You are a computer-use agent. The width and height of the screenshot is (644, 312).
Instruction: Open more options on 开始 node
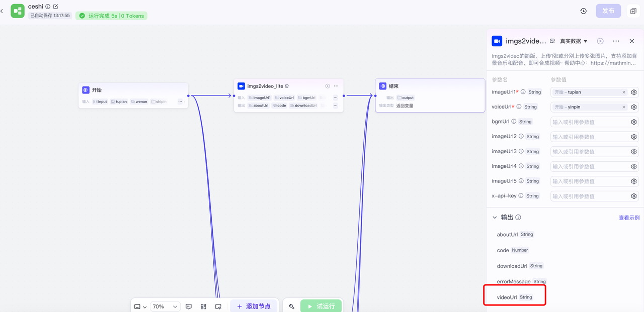[180, 101]
